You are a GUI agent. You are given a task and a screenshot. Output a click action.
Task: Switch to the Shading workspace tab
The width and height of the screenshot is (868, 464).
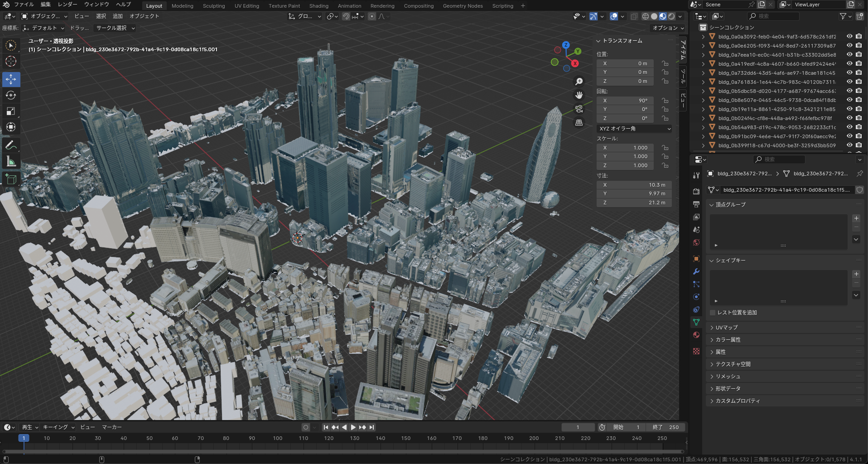pos(319,5)
